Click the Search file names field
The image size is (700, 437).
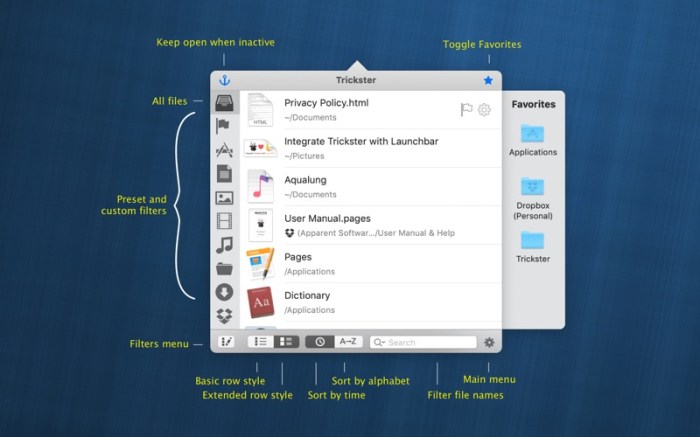click(x=423, y=342)
